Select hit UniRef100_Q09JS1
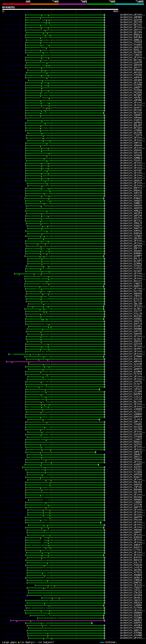 tap(131, 359)
